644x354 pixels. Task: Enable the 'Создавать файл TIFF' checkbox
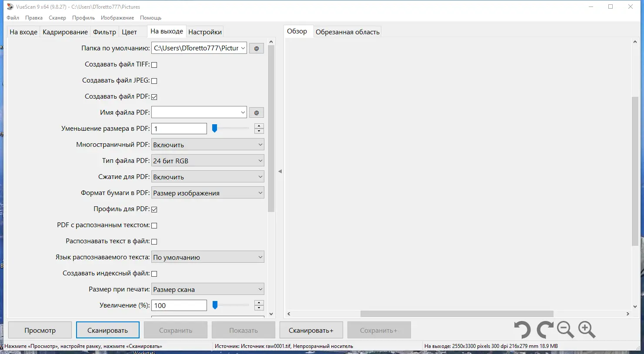pos(154,65)
